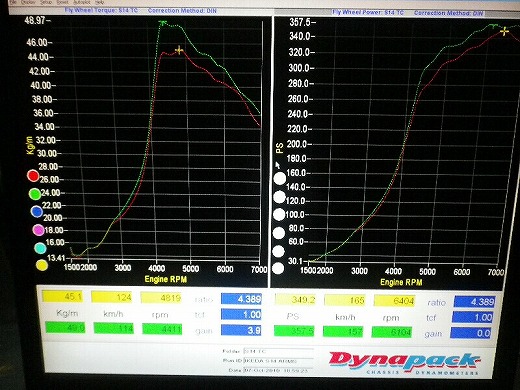520x390 pixels.
Task: Click the torque graph gain value 3.9
Action: pos(241,330)
